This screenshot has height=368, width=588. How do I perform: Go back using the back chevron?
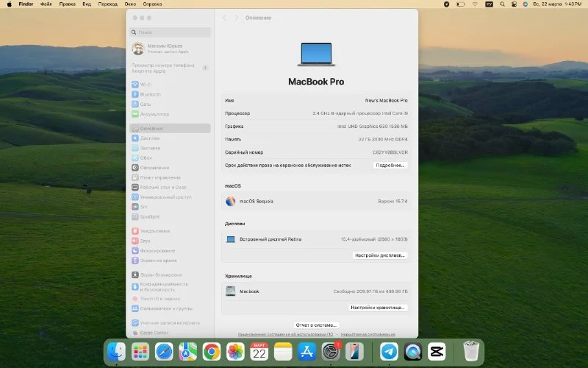pyautogui.click(x=225, y=18)
